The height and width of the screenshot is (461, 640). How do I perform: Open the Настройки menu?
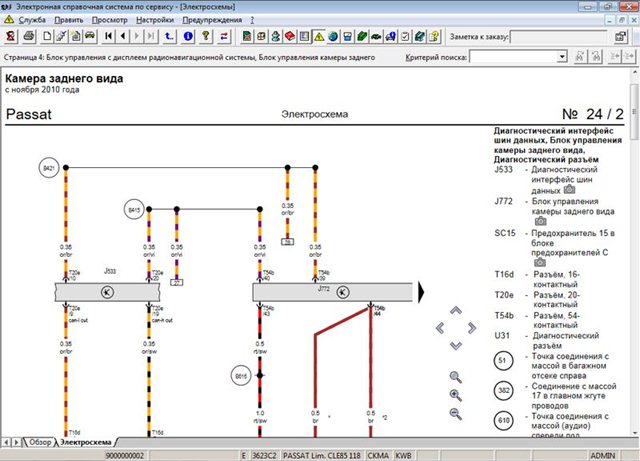tap(155, 20)
